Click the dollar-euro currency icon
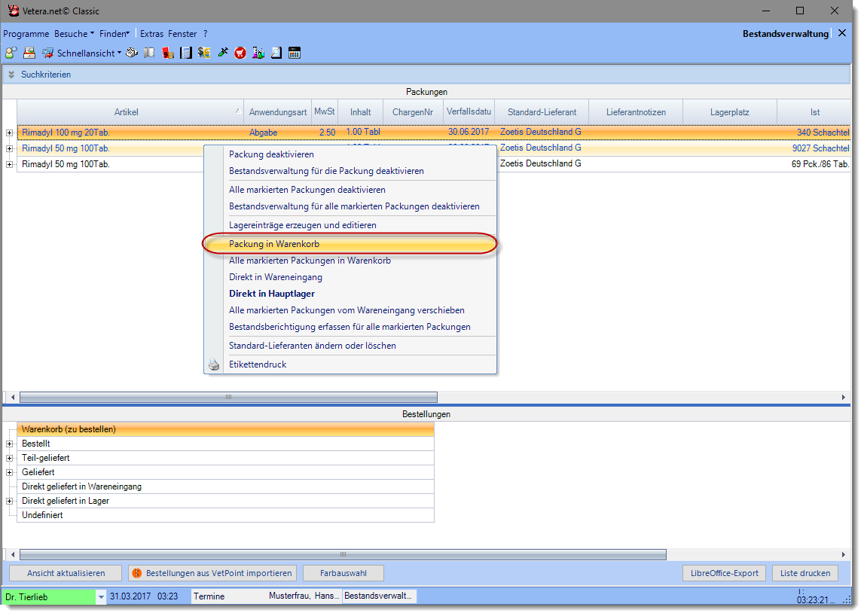Screen dimensions: 864x616 204,53
